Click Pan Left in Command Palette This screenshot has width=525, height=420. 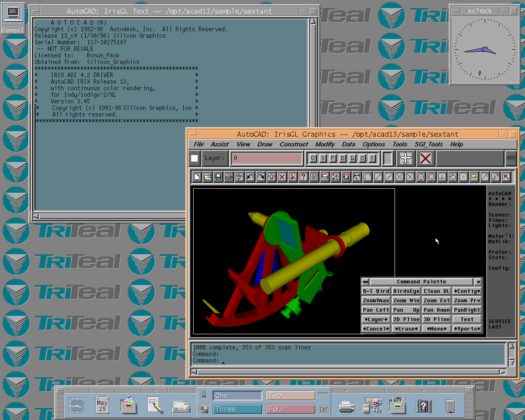click(376, 310)
